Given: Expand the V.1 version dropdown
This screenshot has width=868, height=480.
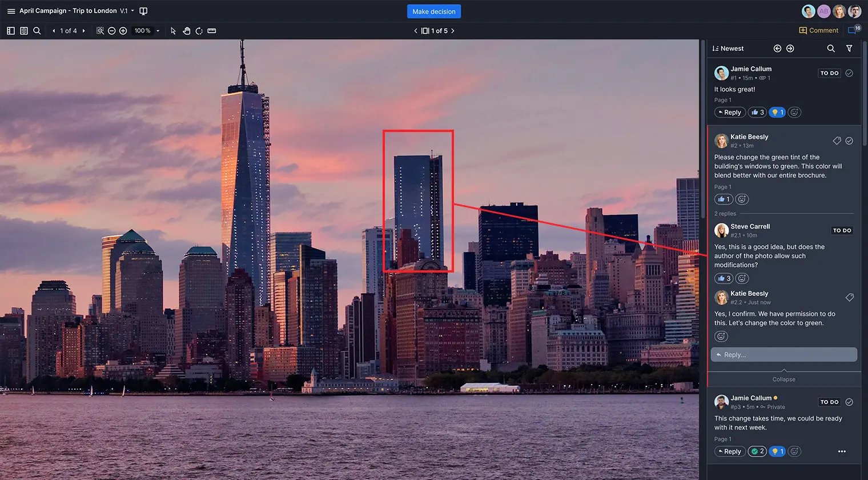Looking at the screenshot, I should [x=132, y=11].
